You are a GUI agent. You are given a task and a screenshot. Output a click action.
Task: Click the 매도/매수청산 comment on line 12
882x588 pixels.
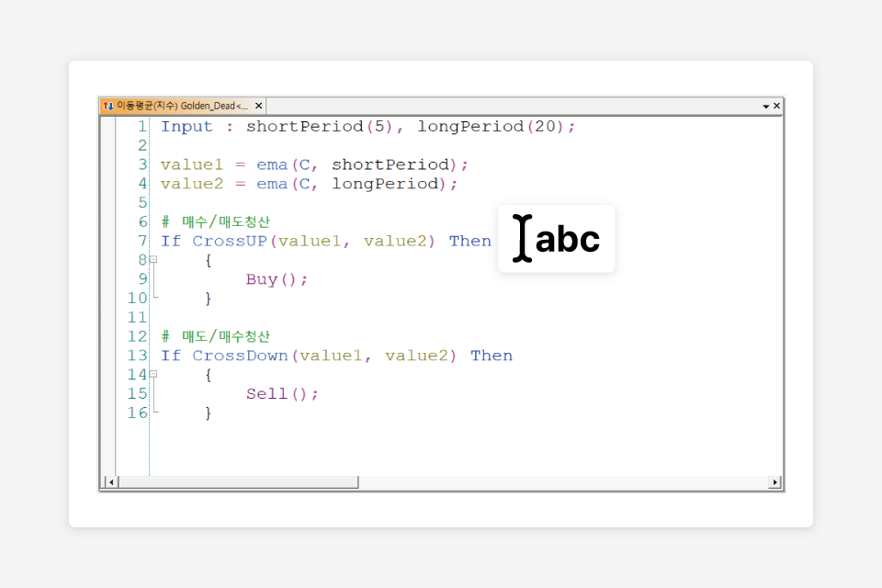tap(225, 337)
